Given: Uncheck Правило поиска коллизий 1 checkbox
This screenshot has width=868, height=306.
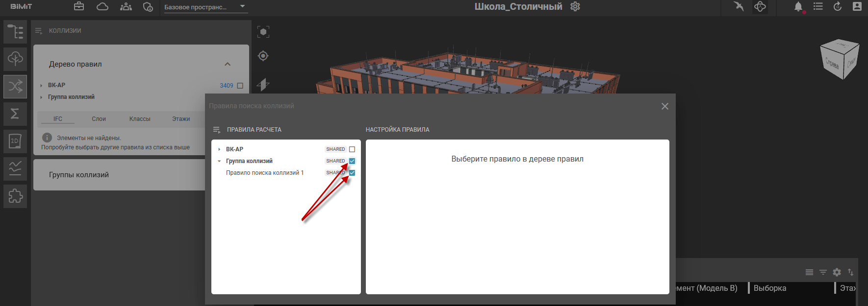Looking at the screenshot, I should tap(352, 173).
